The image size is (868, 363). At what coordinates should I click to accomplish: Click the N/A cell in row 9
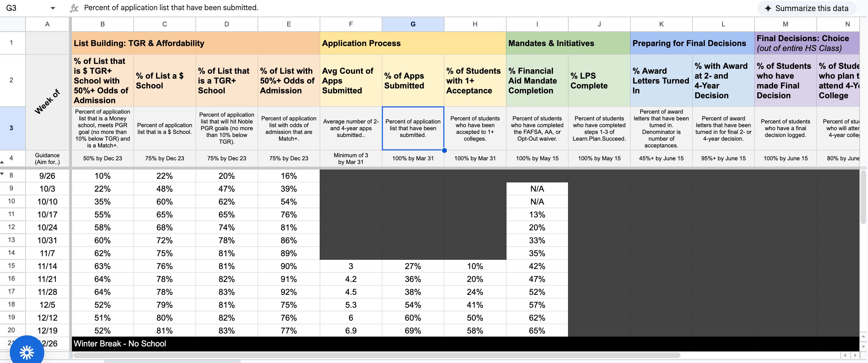(x=537, y=189)
